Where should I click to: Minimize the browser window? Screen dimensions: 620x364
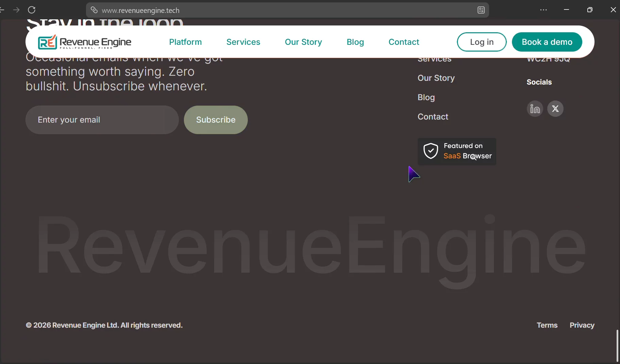click(566, 10)
